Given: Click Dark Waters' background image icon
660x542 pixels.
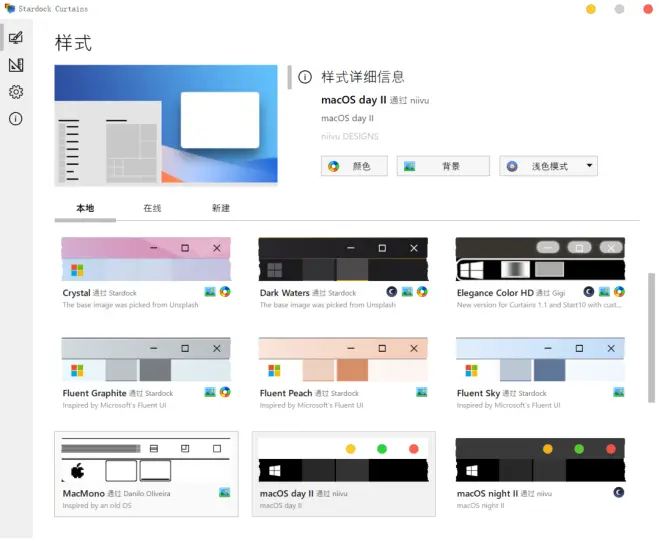Looking at the screenshot, I should pos(407,292).
